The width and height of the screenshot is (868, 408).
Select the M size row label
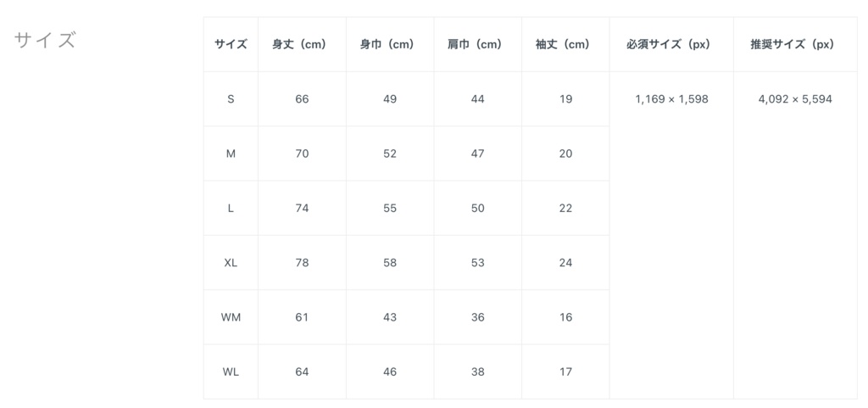pos(231,154)
